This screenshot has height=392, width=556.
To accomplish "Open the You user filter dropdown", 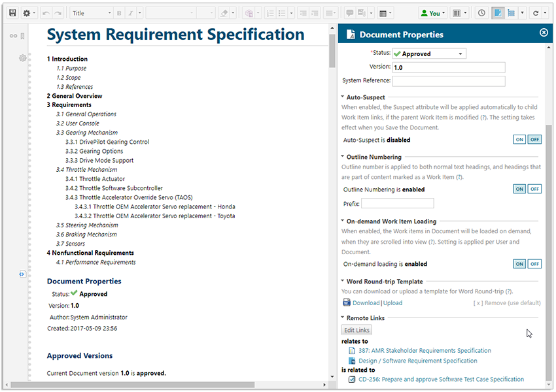I will click(432, 13).
